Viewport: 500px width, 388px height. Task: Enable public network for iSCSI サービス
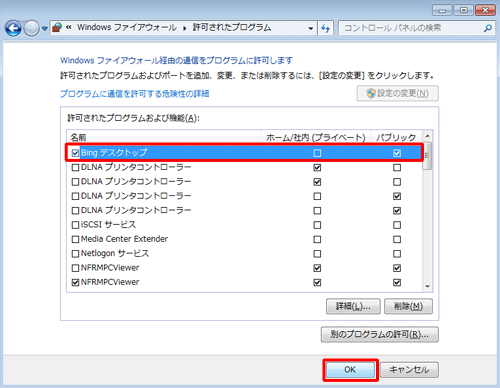(397, 225)
